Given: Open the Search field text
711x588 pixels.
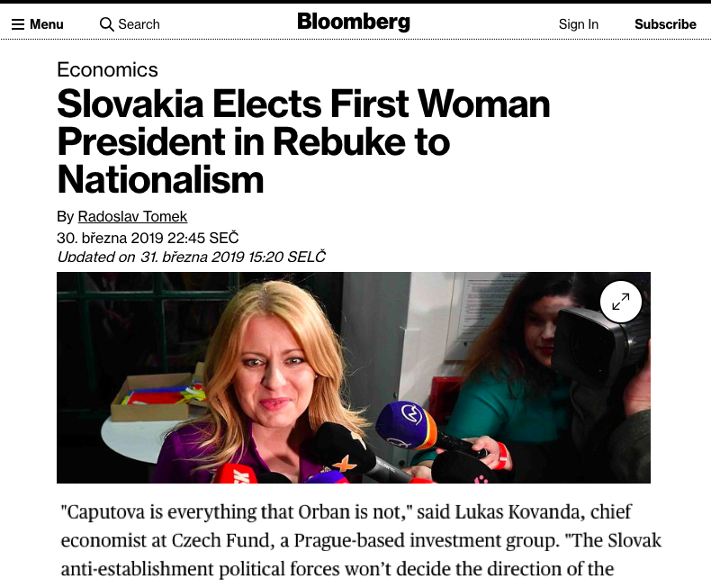Looking at the screenshot, I should coord(139,24).
